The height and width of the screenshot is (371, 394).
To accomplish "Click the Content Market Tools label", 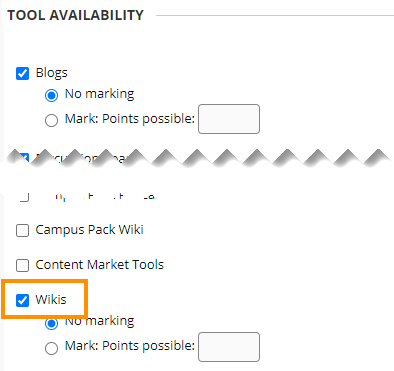I will click(x=100, y=265).
